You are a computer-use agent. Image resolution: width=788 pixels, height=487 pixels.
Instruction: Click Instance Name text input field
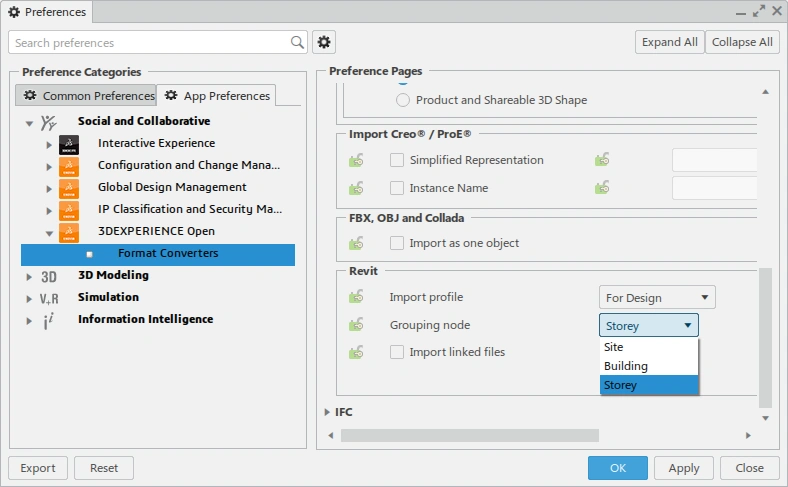point(715,188)
